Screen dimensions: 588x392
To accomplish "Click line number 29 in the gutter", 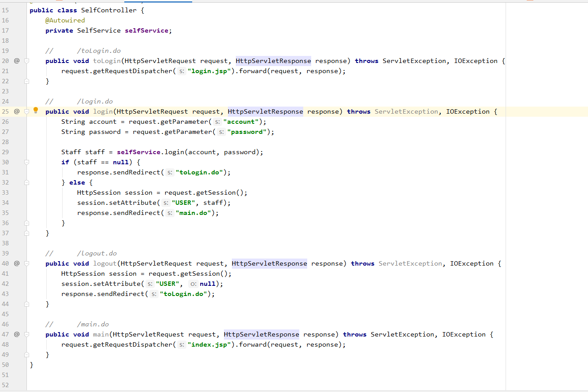I will (5, 152).
